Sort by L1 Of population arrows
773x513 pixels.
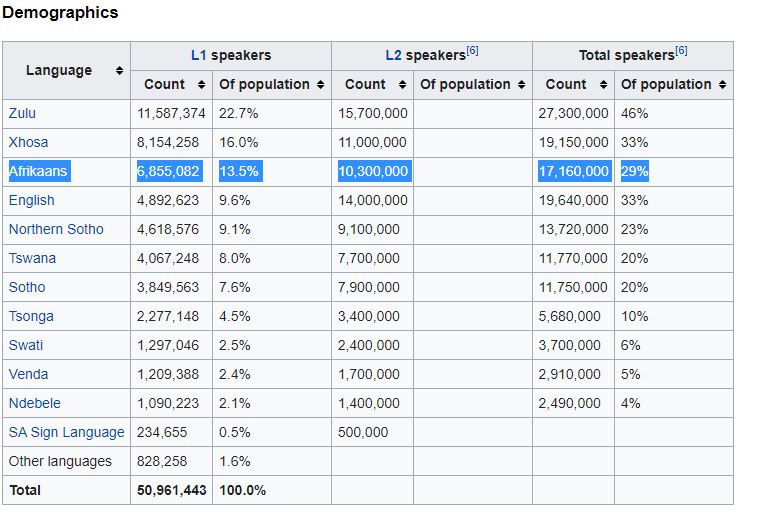pyautogui.click(x=320, y=85)
